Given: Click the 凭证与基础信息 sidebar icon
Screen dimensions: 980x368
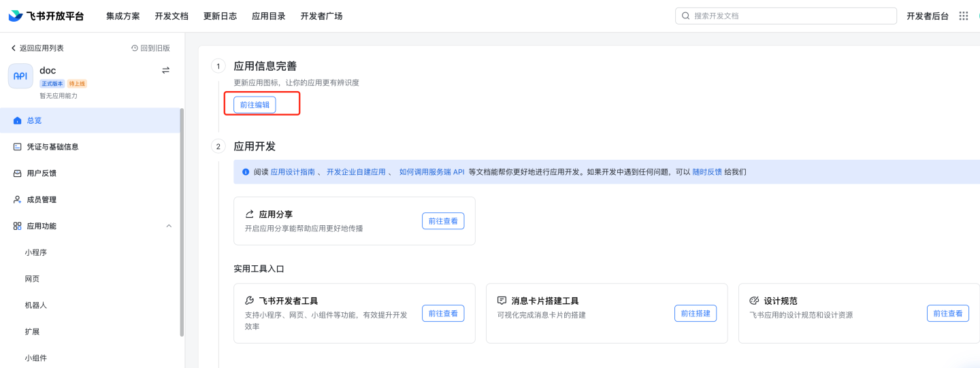Looking at the screenshot, I should tap(18, 147).
